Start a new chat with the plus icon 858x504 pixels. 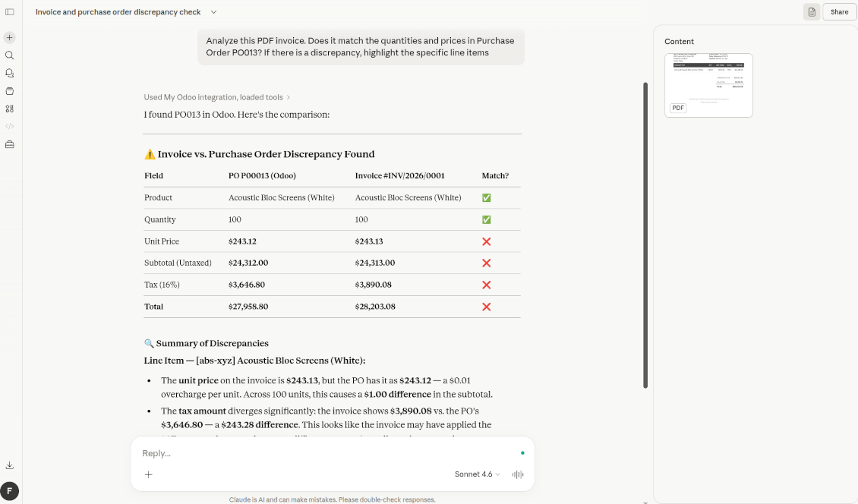[x=9, y=36]
